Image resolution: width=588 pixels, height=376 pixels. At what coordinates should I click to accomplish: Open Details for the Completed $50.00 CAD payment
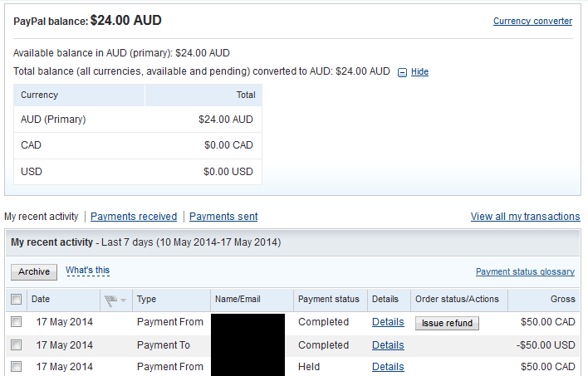pyautogui.click(x=388, y=322)
